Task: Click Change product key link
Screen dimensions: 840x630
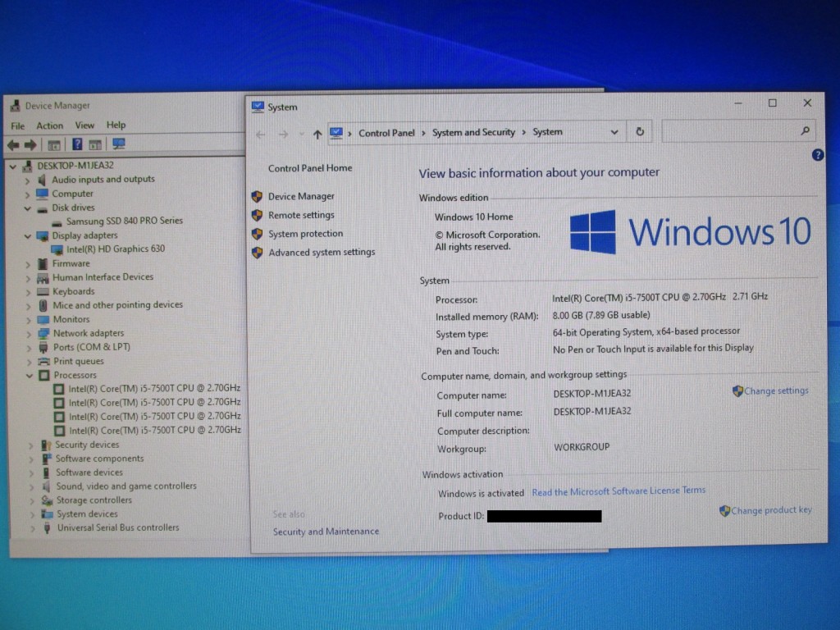Action: pos(771,510)
